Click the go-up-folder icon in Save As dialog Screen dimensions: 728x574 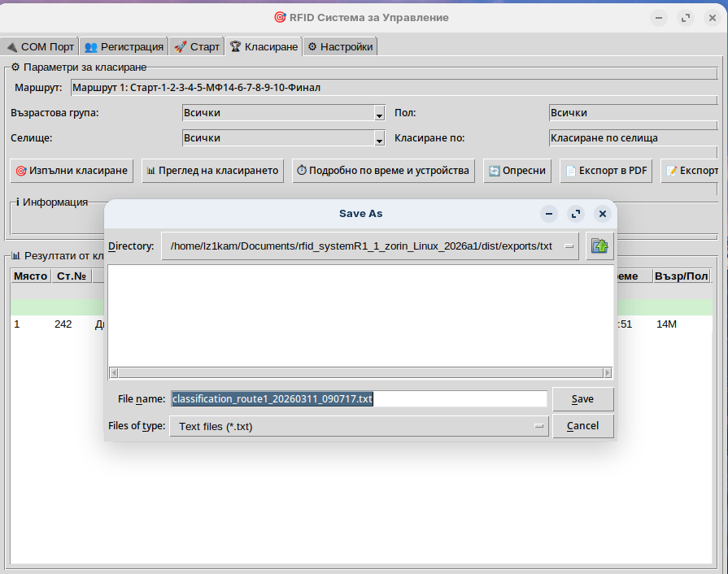pyautogui.click(x=599, y=246)
